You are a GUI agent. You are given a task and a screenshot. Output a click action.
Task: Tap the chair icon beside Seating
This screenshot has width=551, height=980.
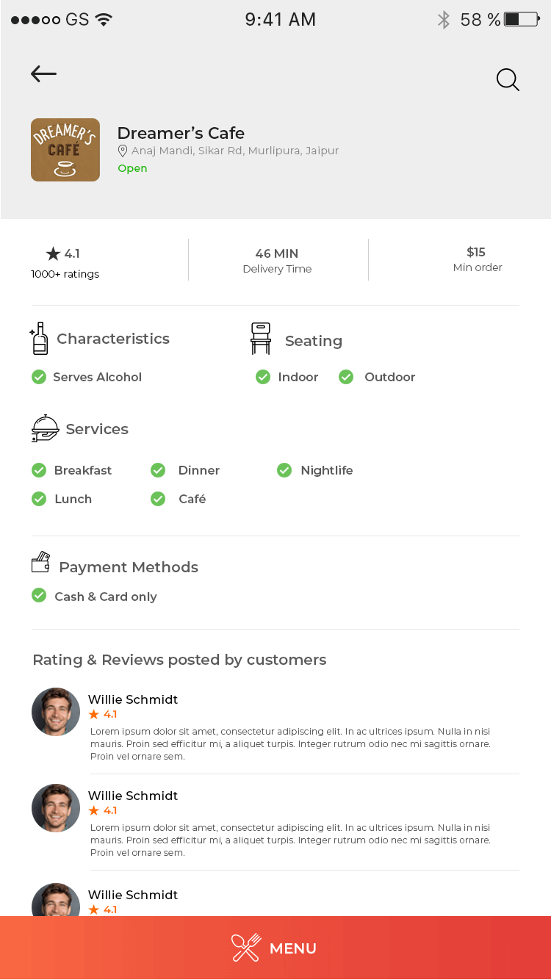coord(261,339)
